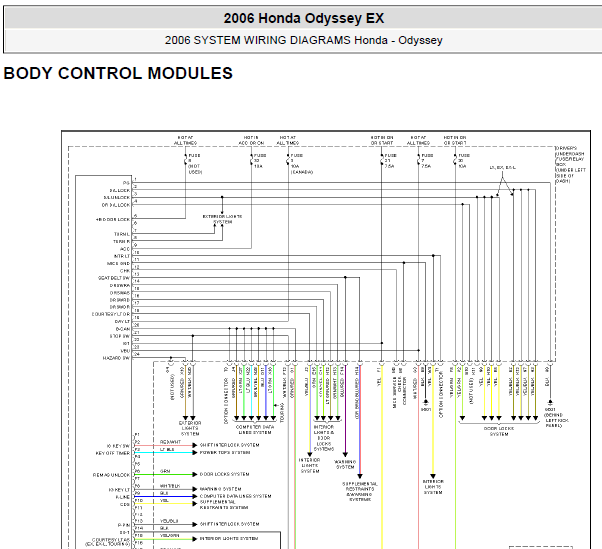Click the Fuse 21 7.5A label
The image size is (602, 549).
click(391, 161)
